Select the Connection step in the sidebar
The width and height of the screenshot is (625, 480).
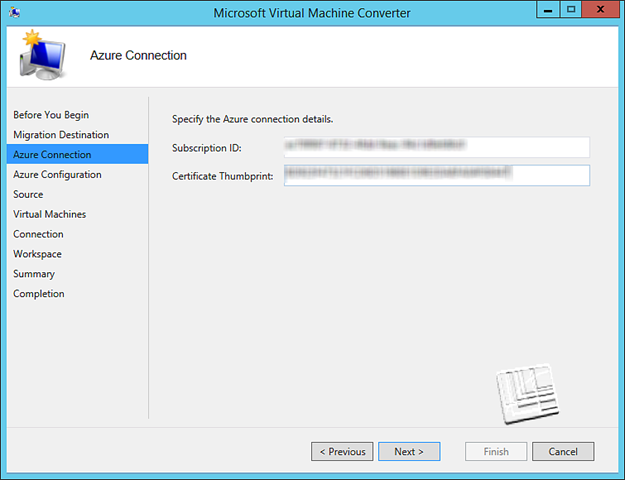[38, 234]
